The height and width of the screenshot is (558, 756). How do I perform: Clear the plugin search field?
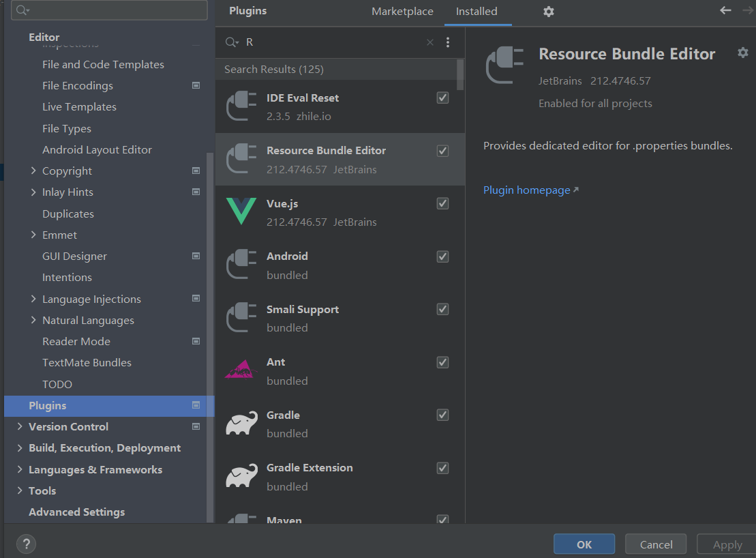point(430,42)
